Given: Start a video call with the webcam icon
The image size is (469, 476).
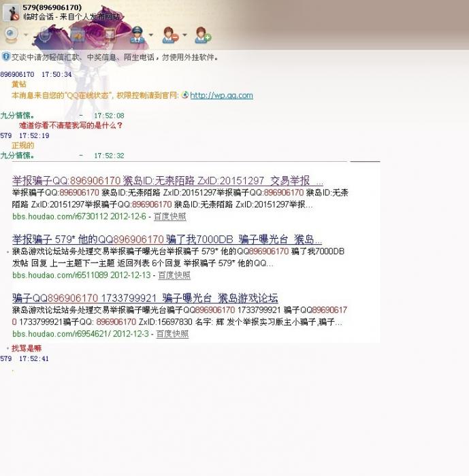Looking at the screenshot, I should 12,35.
